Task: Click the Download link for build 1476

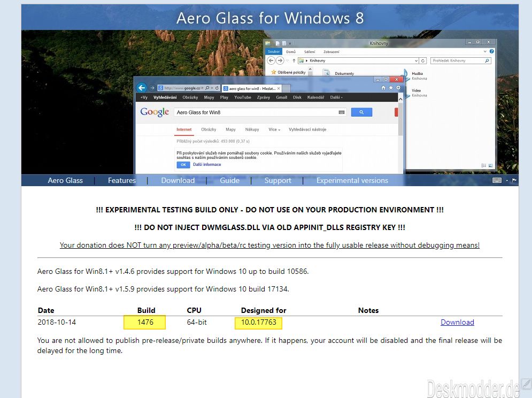Action: click(457, 322)
